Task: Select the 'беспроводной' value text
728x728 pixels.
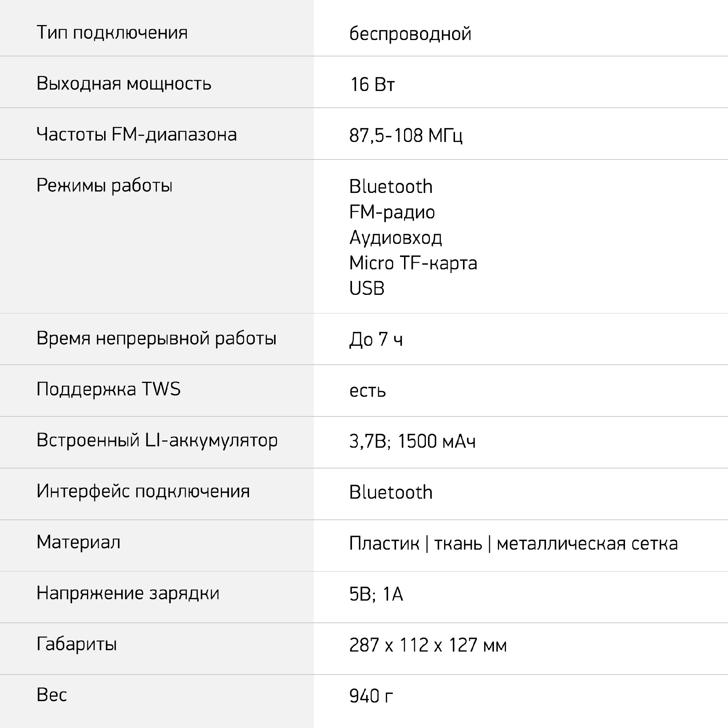Action: (x=410, y=34)
